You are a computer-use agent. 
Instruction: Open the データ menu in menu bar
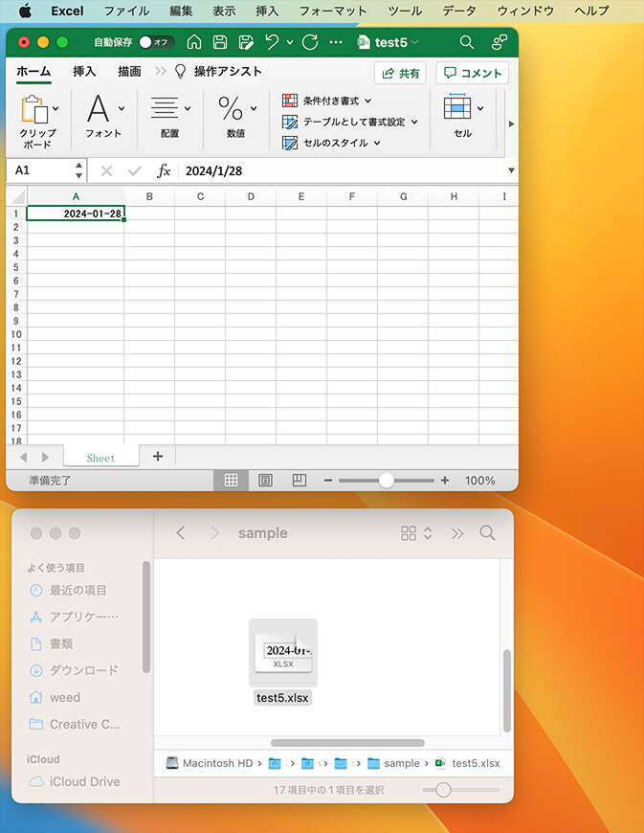459,11
